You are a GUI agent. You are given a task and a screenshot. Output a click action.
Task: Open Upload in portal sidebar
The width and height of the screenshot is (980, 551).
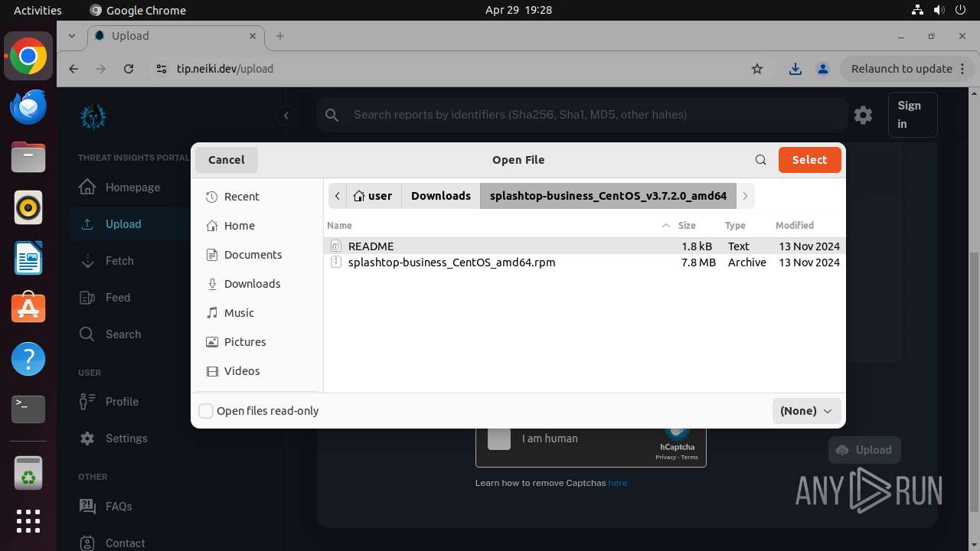(130, 224)
